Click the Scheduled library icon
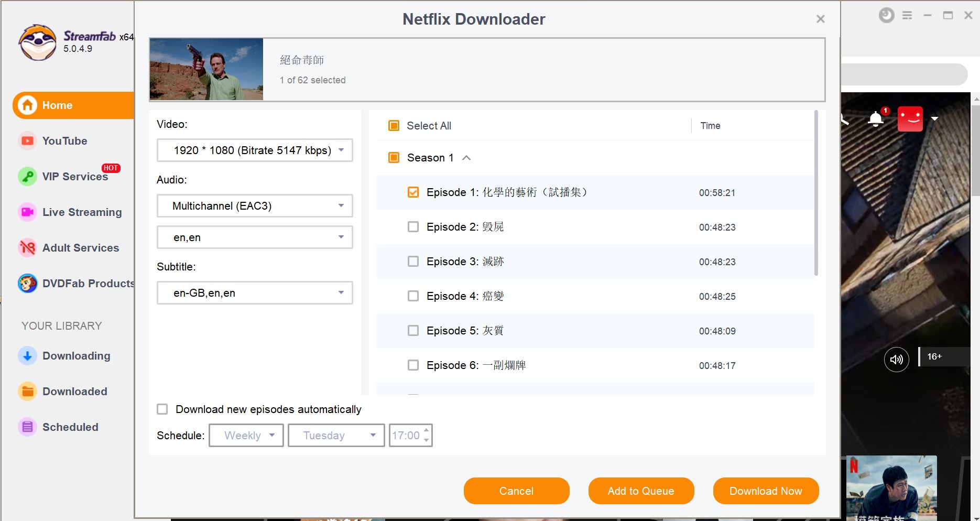This screenshot has width=980, height=521. (x=27, y=427)
